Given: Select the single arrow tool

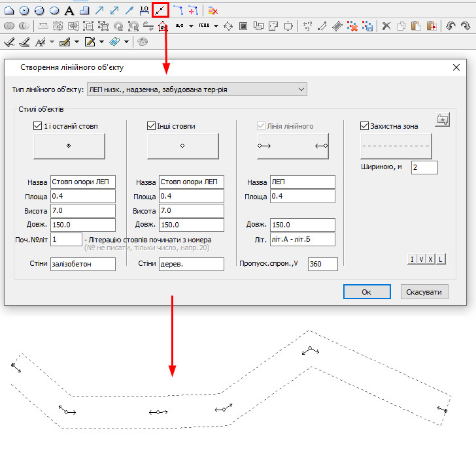Looking at the screenshot, I should click(99, 10).
